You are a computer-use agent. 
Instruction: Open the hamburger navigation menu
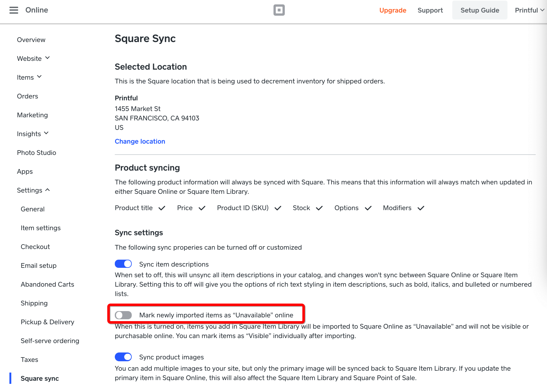pos(14,10)
